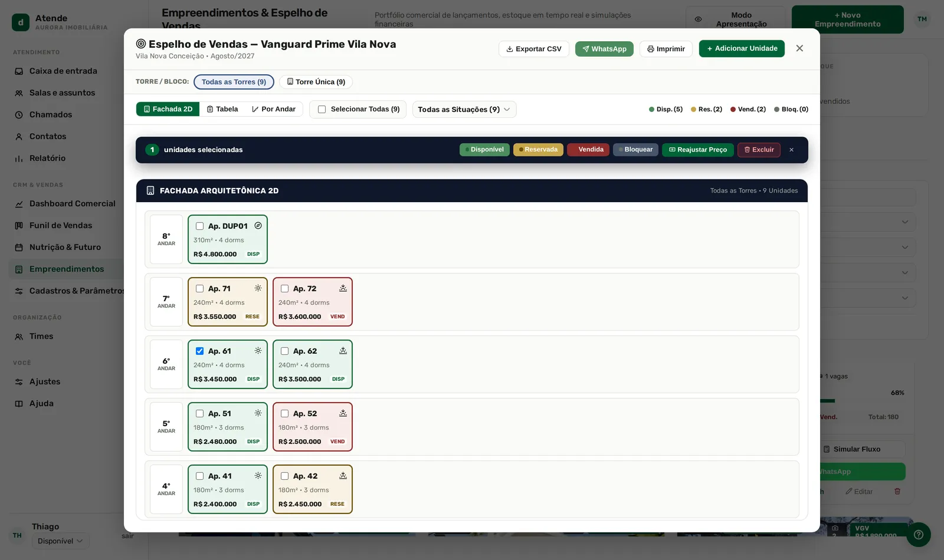944x560 pixels.
Task: Open the Todas as Situações (9) dropdown
Action: 464,110
